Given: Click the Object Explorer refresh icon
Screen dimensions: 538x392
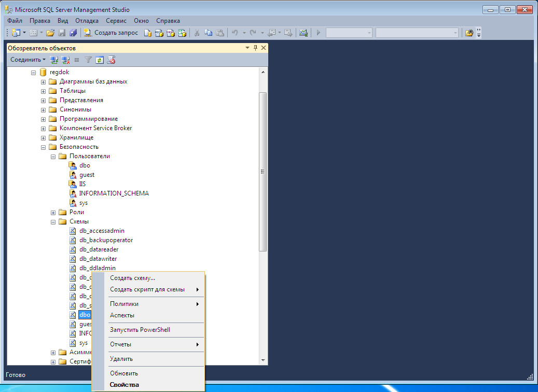Looking at the screenshot, I should (100, 60).
